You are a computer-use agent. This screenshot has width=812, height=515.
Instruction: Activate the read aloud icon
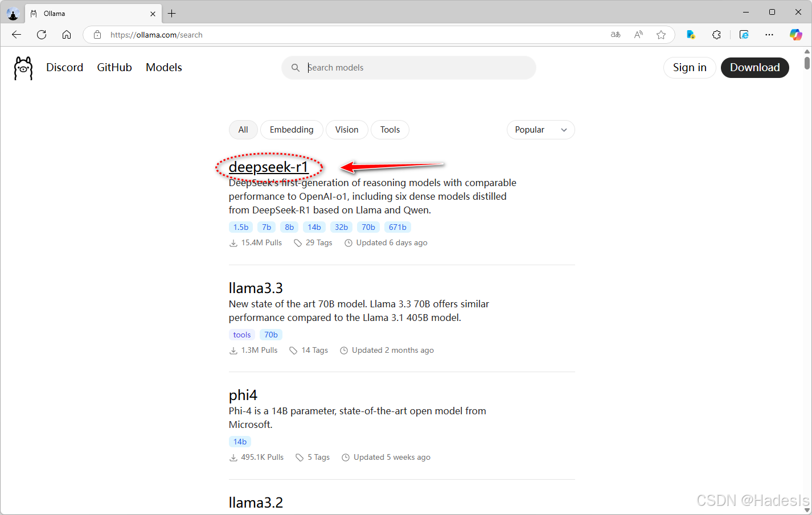(x=638, y=35)
